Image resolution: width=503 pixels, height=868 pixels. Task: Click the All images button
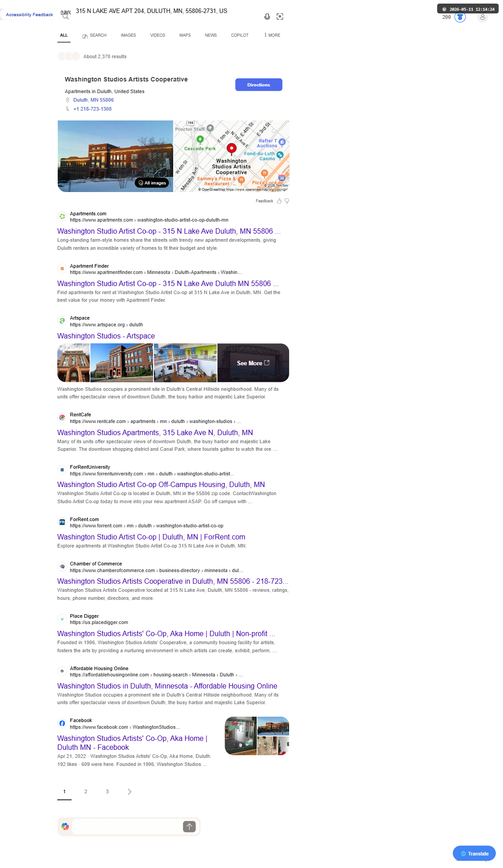tap(152, 183)
